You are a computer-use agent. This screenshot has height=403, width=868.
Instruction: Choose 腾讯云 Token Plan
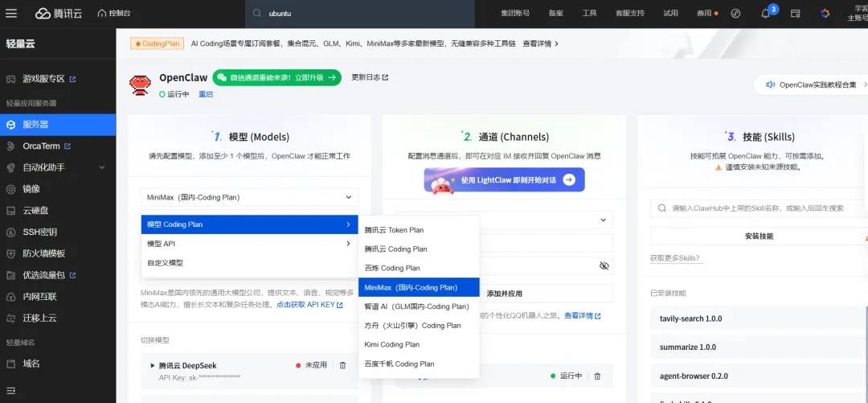coord(419,229)
